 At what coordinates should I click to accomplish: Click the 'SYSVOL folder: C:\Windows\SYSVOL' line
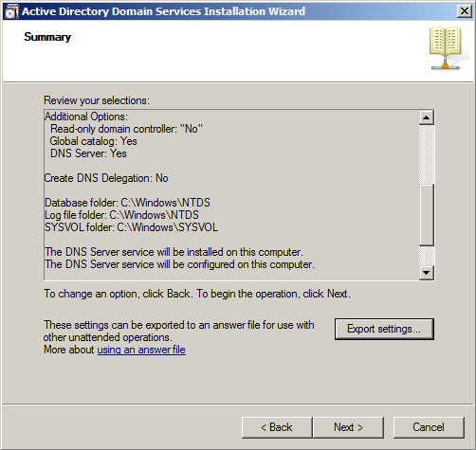point(131,227)
